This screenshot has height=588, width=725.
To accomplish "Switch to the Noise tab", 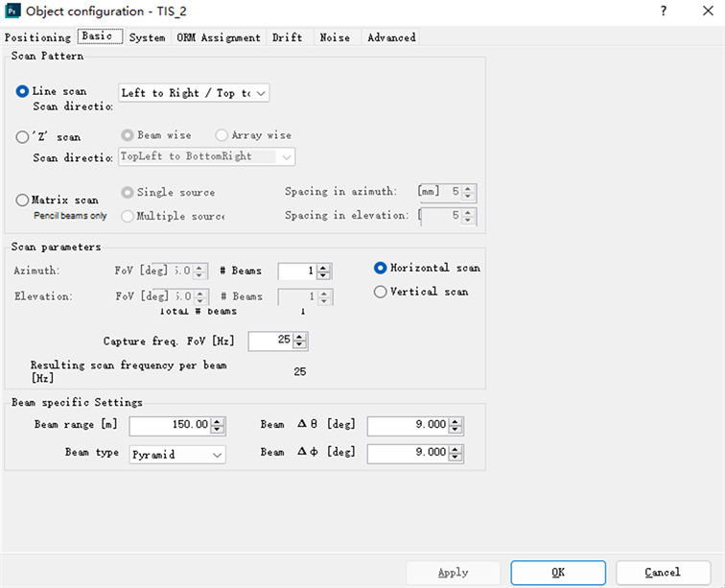I will (x=335, y=37).
